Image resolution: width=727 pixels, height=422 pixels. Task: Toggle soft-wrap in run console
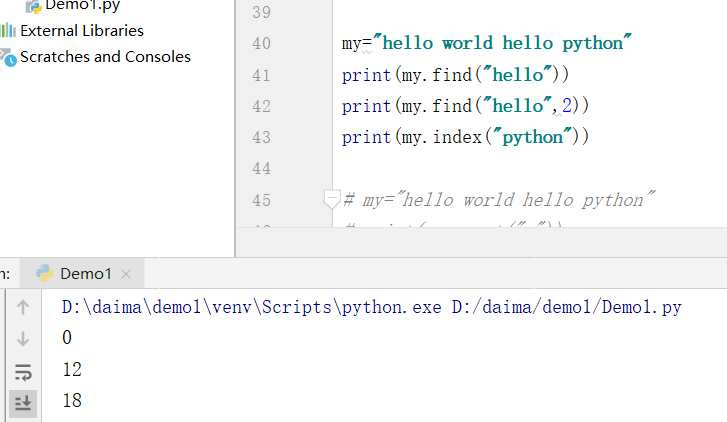pos(23,372)
